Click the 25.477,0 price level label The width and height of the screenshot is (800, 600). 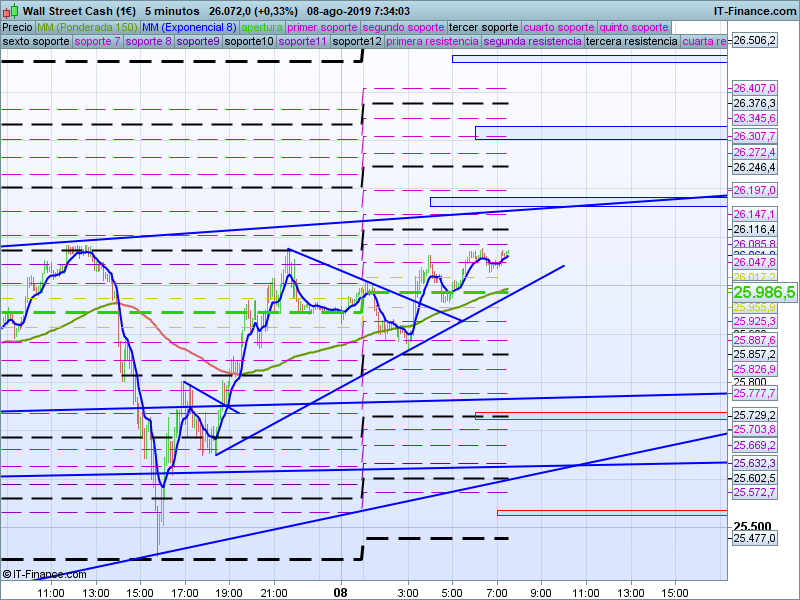click(x=755, y=539)
